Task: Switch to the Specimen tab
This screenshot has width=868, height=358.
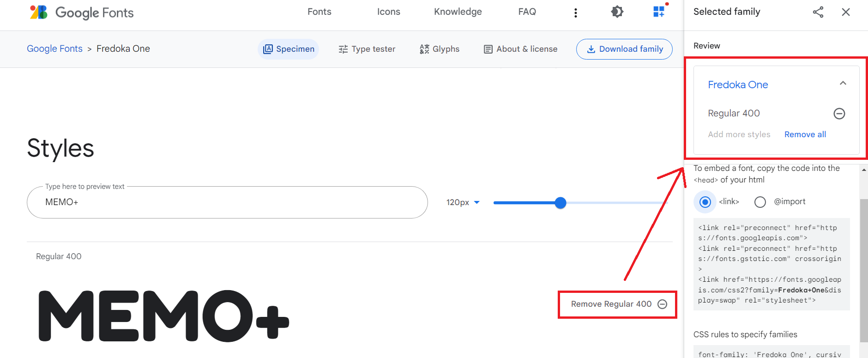Action: [x=289, y=49]
